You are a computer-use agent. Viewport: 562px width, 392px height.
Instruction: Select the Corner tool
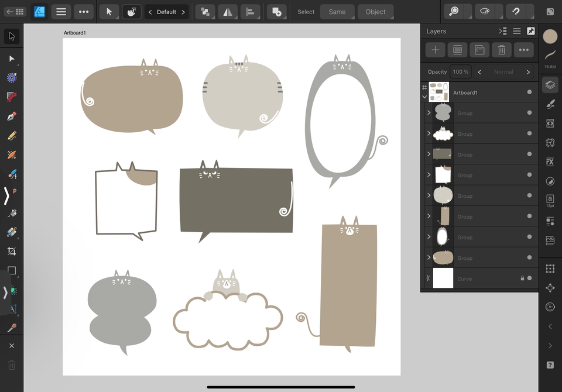pos(12,97)
